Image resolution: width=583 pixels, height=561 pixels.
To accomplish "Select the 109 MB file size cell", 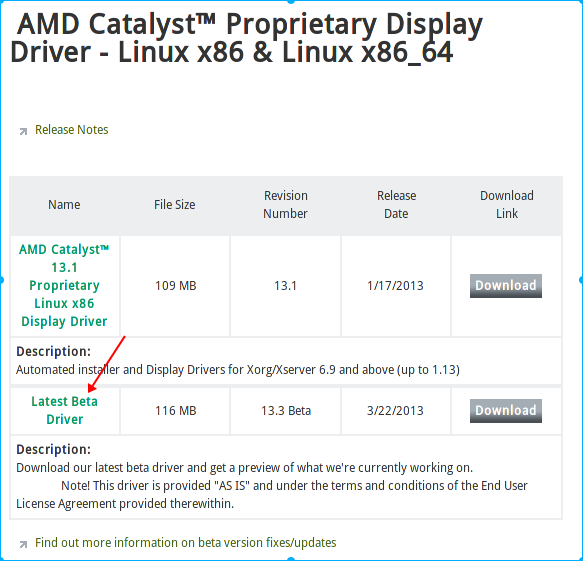I will click(x=175, y=286).
